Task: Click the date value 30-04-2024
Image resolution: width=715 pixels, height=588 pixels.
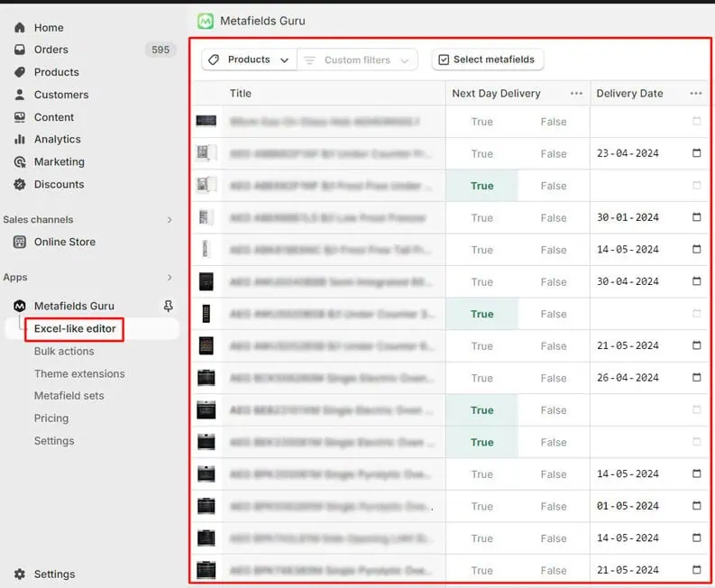Action: 628,281
